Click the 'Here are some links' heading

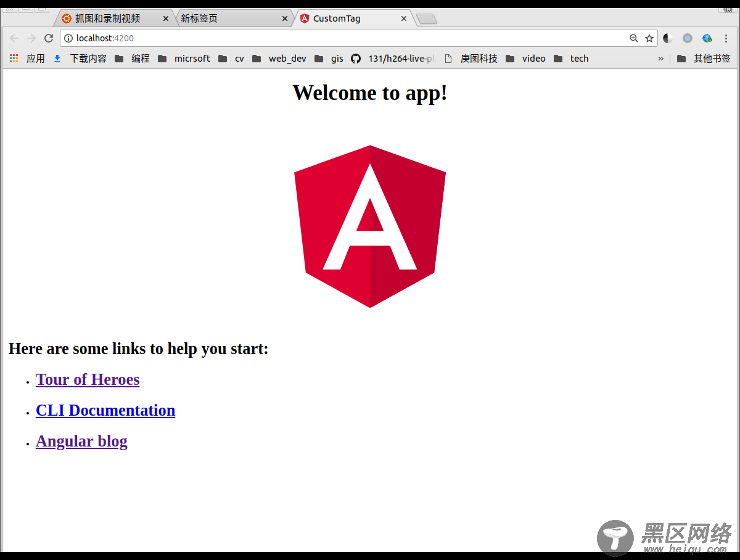point(139,348)
